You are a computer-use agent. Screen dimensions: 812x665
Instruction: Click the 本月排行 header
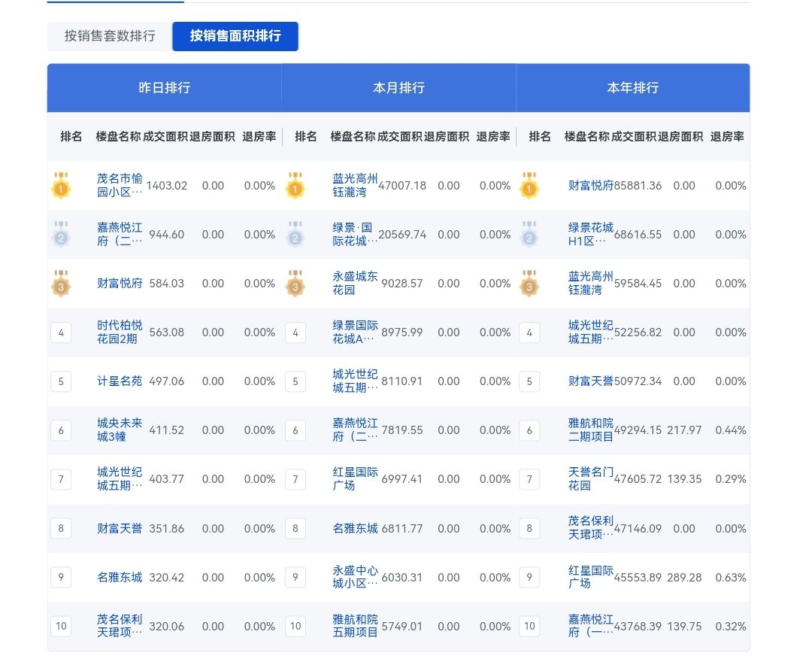tap(399, 88)
